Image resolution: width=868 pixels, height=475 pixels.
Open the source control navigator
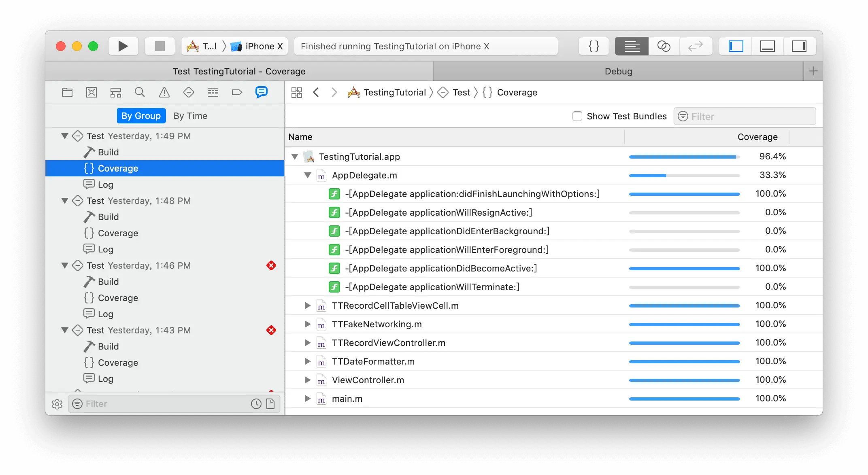pos(91,92)
